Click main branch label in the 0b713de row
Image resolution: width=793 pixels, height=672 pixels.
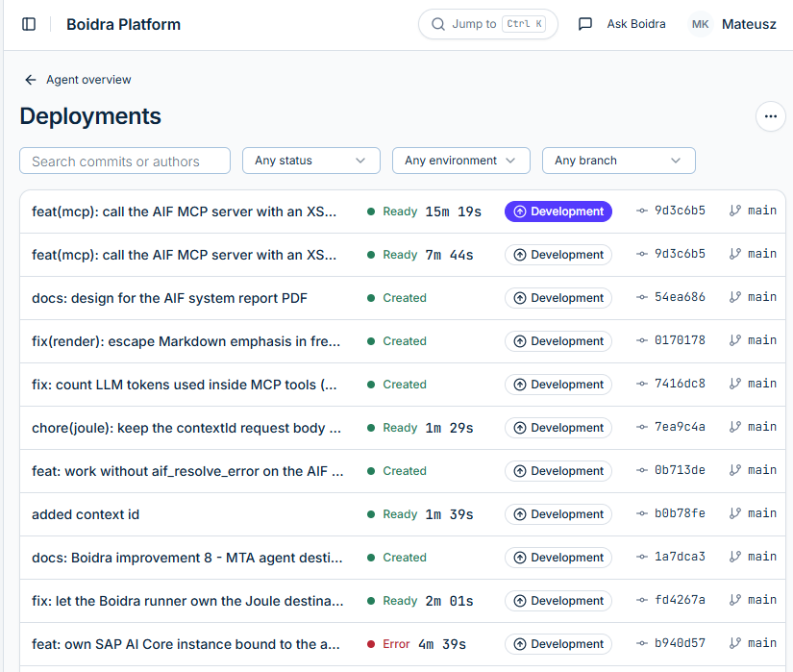point(762,470)
